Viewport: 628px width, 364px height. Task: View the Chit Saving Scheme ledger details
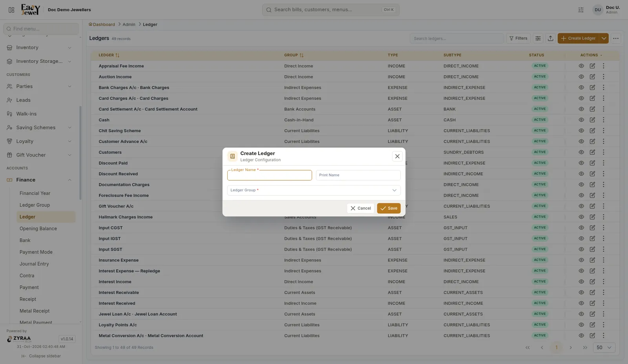581,131
